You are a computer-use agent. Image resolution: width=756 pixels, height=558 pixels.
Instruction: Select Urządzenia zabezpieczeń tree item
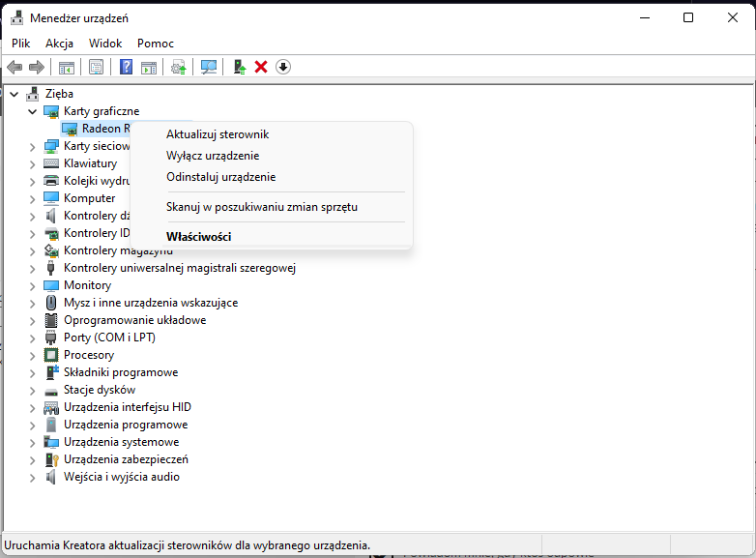pyautogui.click(x=126, y=459)
